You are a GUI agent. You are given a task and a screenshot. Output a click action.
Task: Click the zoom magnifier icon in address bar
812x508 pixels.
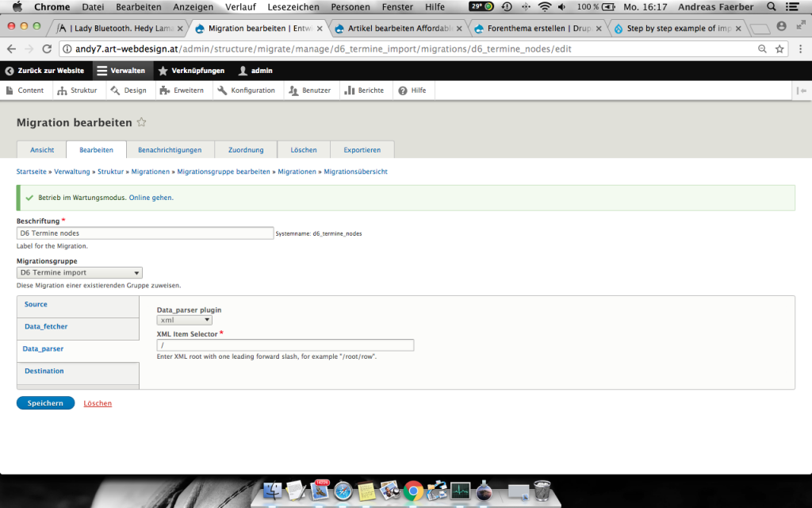[762, 48]
